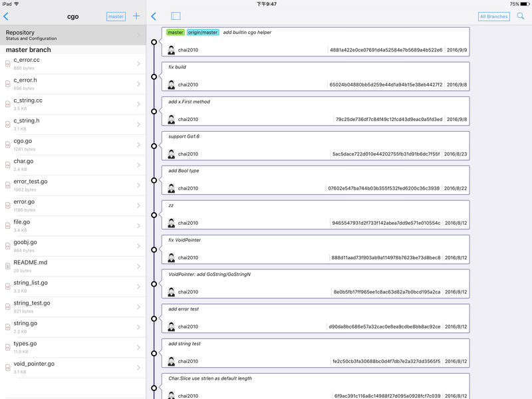Click the README.md document icon

click(7, 267)
